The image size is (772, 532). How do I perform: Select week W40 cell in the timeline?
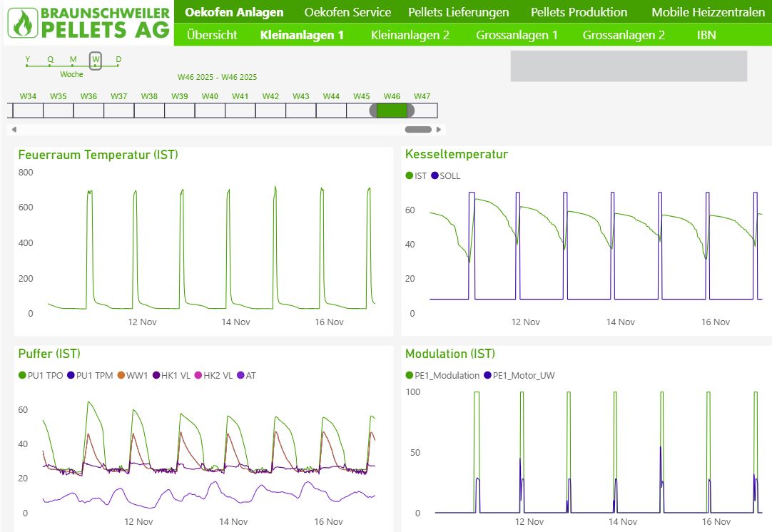pyautogui.click(x=210, y=111)
